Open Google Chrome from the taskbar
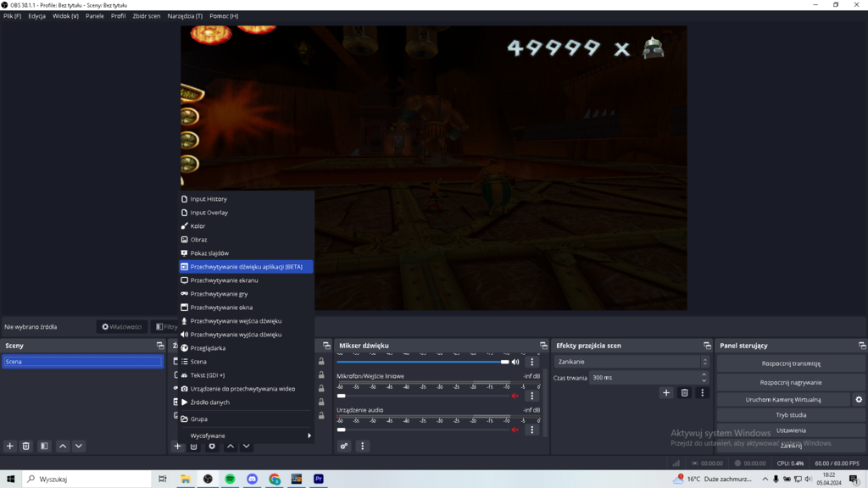The height and width of the screenshot is (488, 868). click(275, 480)
